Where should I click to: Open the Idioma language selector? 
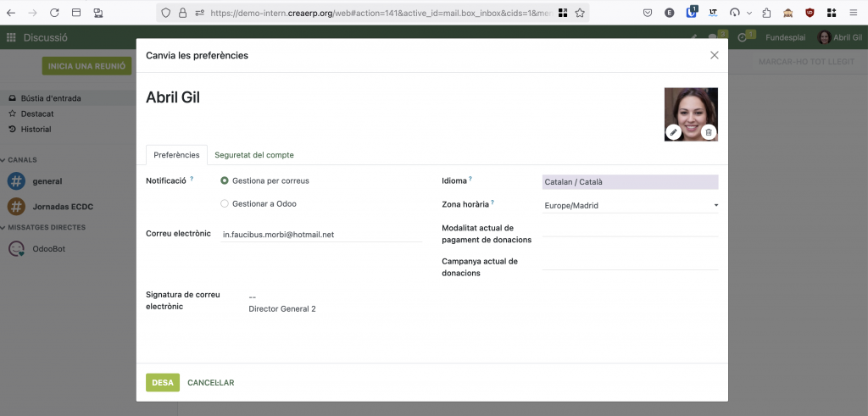coord(630,181)
